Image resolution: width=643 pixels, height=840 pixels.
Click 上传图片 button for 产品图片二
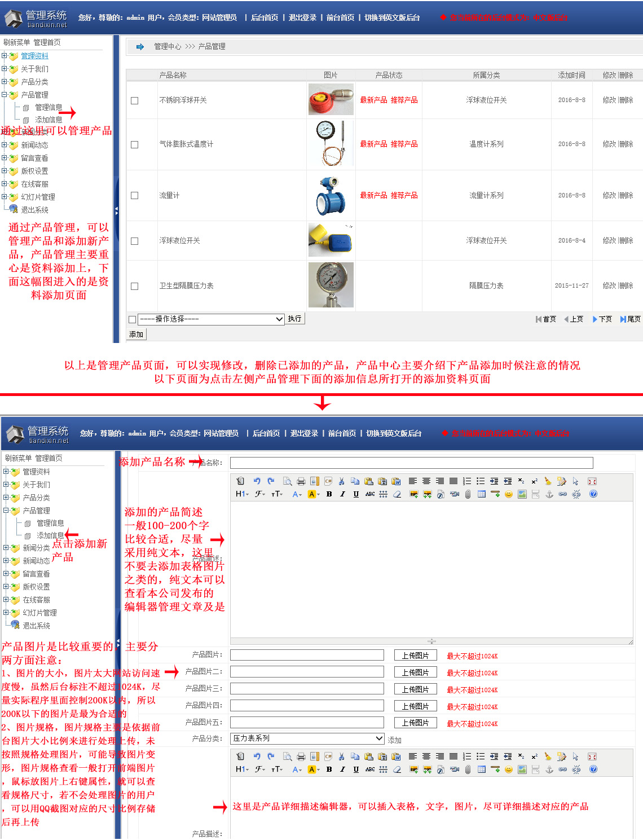(x=415, y=672)
